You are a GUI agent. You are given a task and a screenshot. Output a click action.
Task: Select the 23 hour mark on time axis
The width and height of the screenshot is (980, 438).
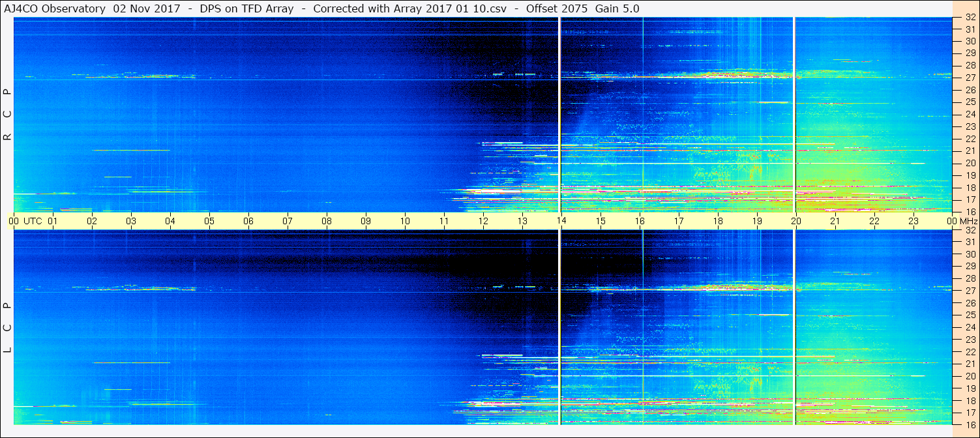913,221
